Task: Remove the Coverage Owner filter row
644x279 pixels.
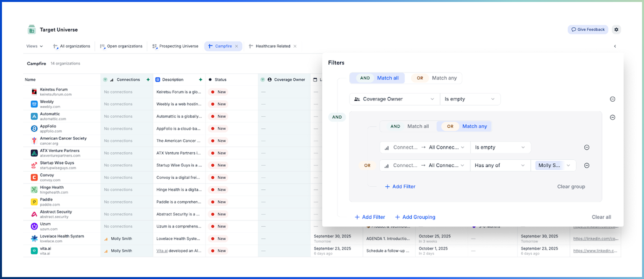Action: (612, 99)
